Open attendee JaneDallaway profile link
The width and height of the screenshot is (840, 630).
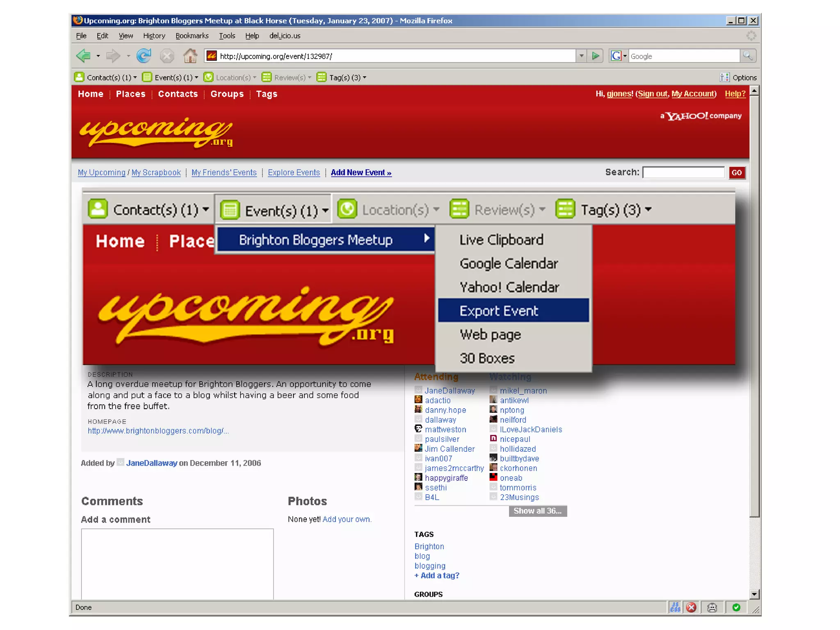450,391
